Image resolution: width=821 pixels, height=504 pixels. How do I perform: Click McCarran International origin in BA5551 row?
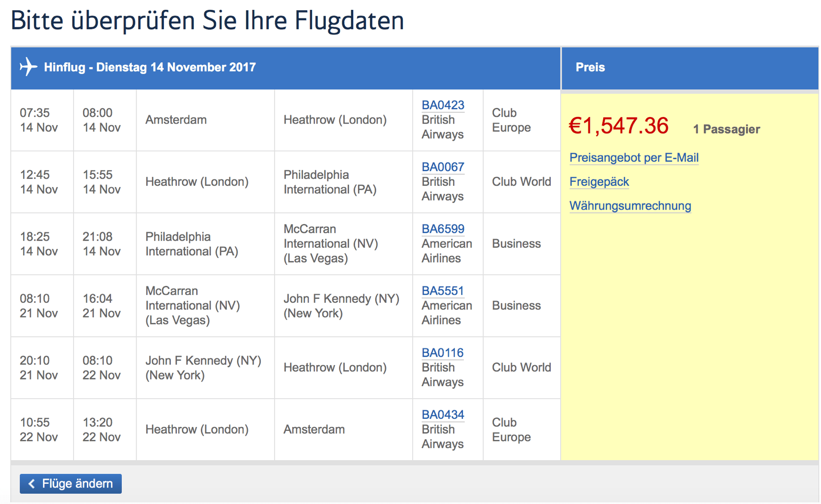coord(192,306)
